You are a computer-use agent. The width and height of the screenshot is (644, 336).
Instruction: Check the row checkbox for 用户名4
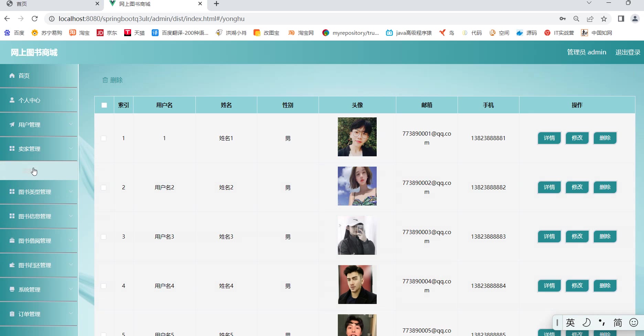pyautogui.click(x=104, y=286)
